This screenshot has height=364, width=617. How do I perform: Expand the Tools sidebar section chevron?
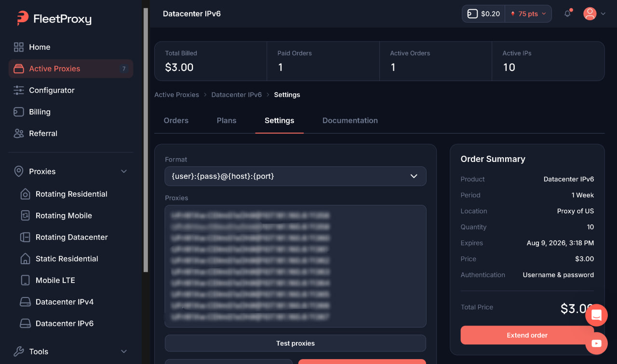124,351
